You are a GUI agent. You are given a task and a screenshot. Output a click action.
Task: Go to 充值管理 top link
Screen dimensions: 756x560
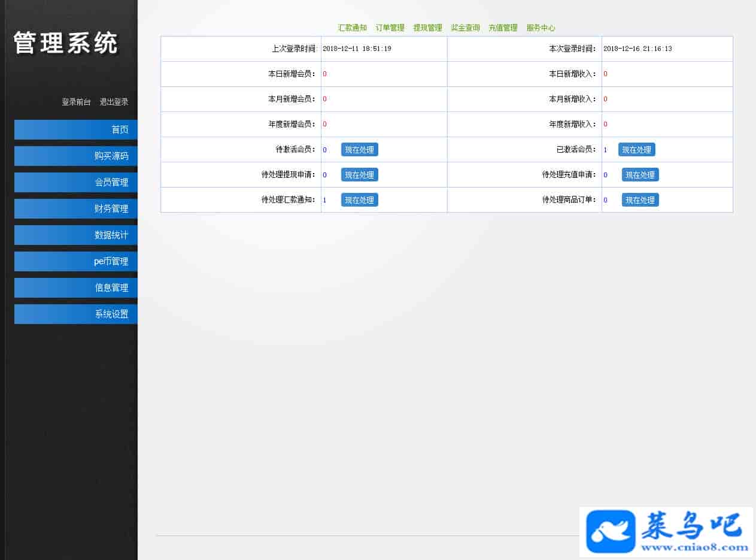tap(503, 28)
